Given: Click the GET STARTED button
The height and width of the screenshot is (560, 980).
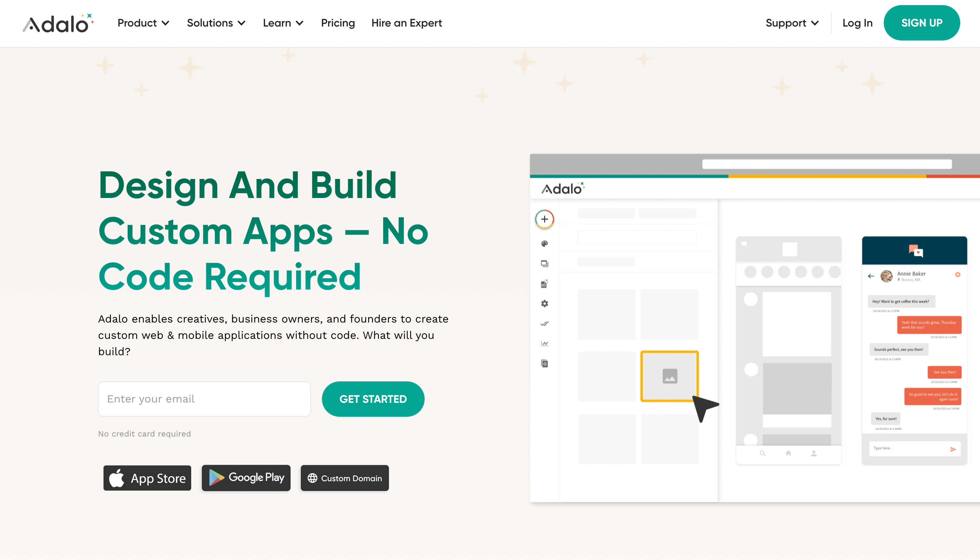Looking at the screenshot, I should pos(373,399).
